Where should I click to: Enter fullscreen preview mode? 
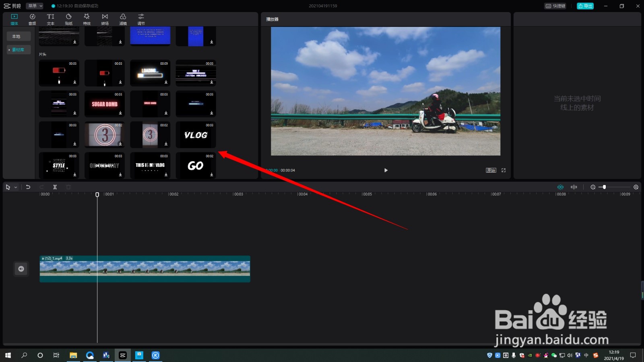504,170
